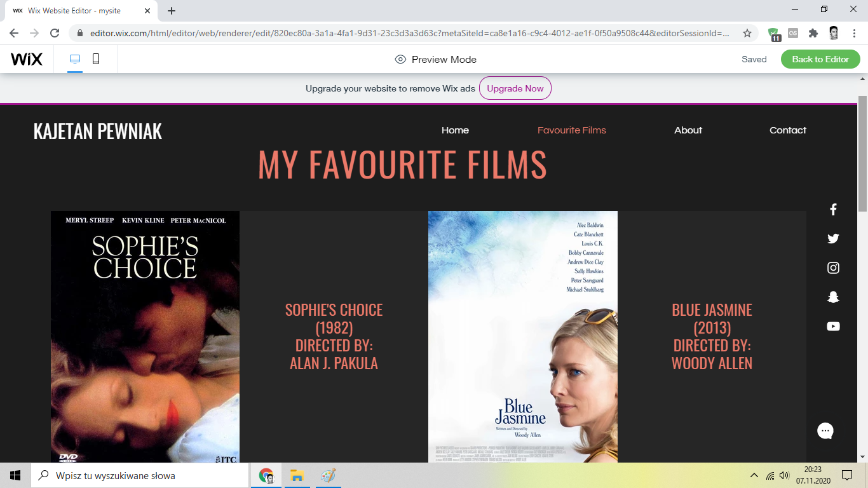Open a new browser tab
This screenshot has height=488, width=868.
pos(172,11)
